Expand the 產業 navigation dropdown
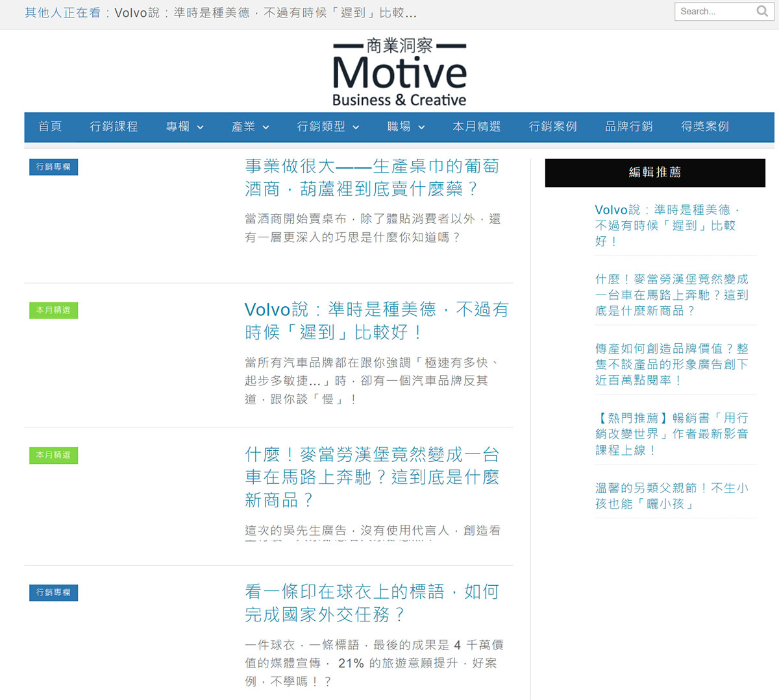 [250, 127]
